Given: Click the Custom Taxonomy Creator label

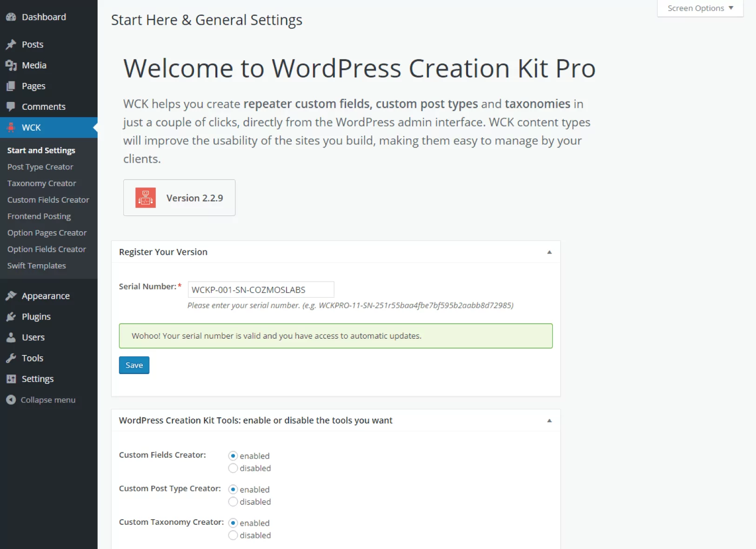Looking at the screenshot, I should click(x=172, y=522).
